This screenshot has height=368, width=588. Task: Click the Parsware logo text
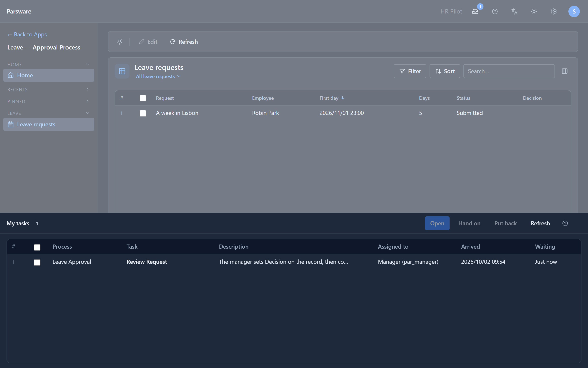(x=19, y=11)
